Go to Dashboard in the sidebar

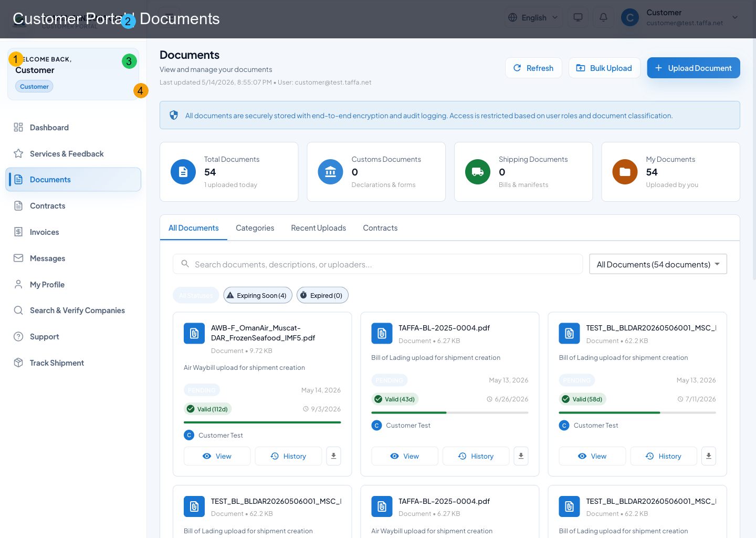(73, 127)
